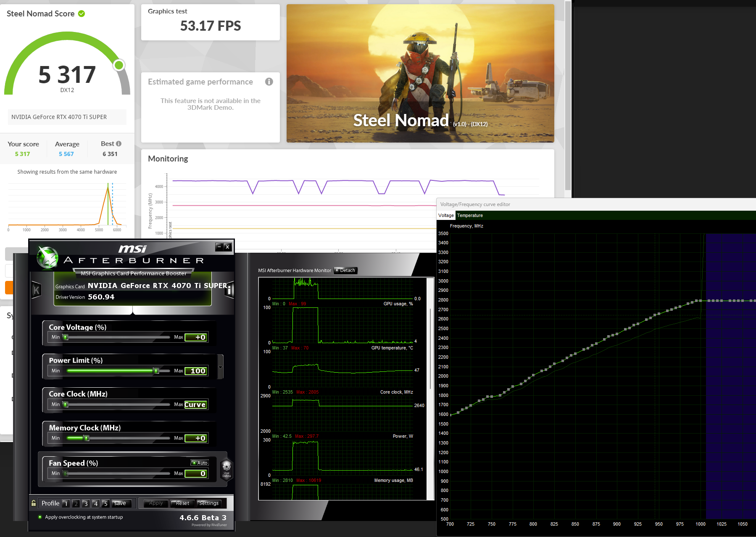The width and height of the screenshot is (756, 537).
Task: Click the green verified check beside Steel Nomad Score
Action: pos(82,13)
